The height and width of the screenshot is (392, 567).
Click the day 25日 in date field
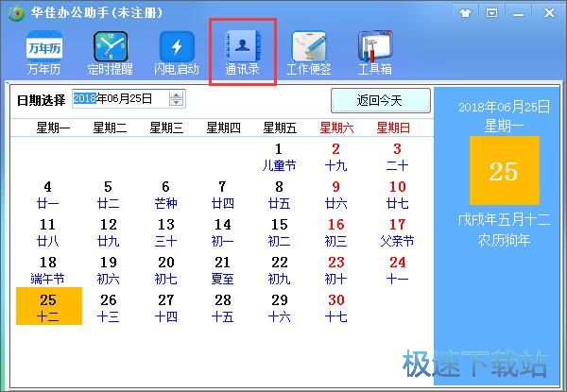[141, 98]
